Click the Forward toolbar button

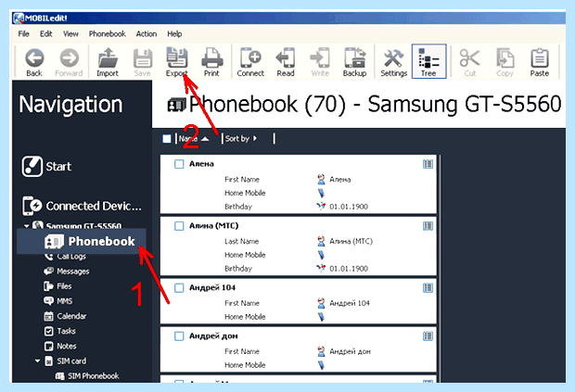point(69,62)
